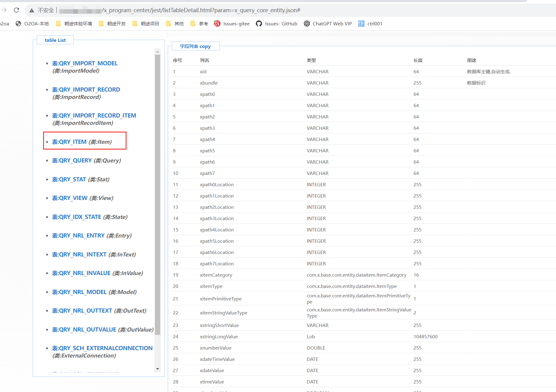Click the table list scrollbar down arrow
This screenshot has height=392, width=556.
pos(158,369)
